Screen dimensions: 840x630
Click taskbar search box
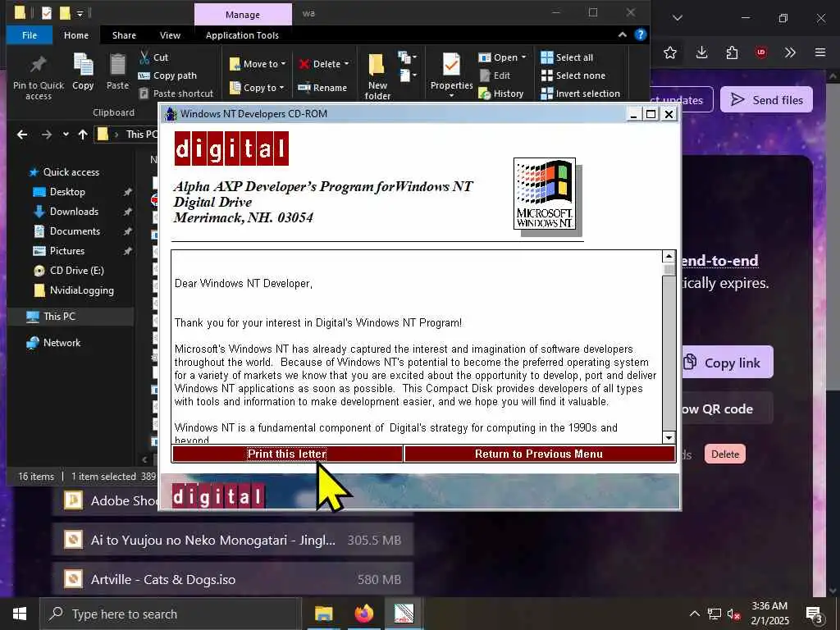(171, 614)
